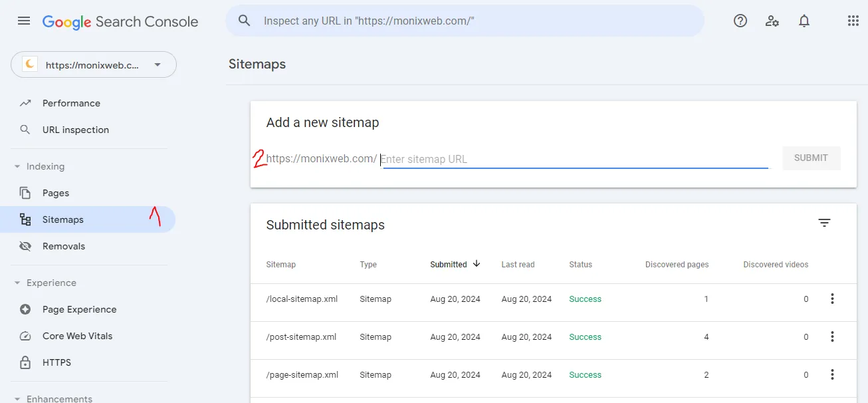Click the Inspect any URL search field

tap(465, 21)
